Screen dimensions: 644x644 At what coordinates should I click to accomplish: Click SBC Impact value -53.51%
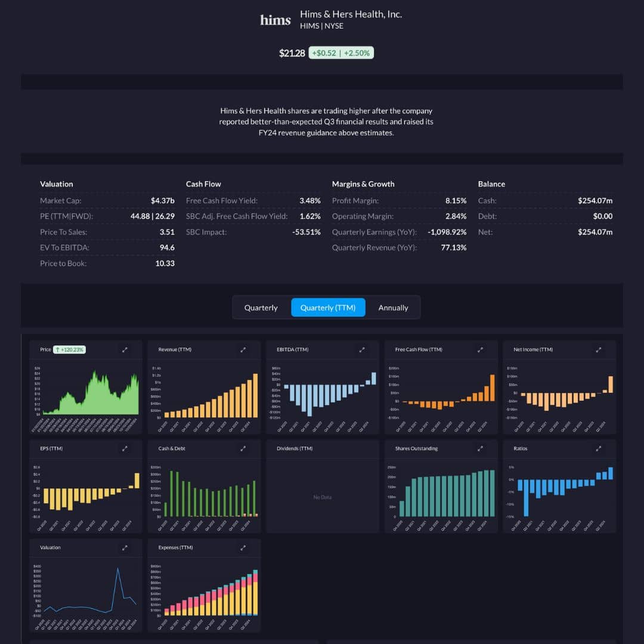pos(306,232)
